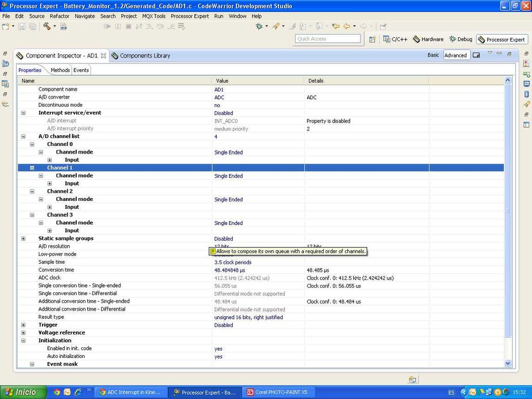532x399 pixels.
Task: Click the monitor icon in right sidebar
Action: click(x=526, y=84)
